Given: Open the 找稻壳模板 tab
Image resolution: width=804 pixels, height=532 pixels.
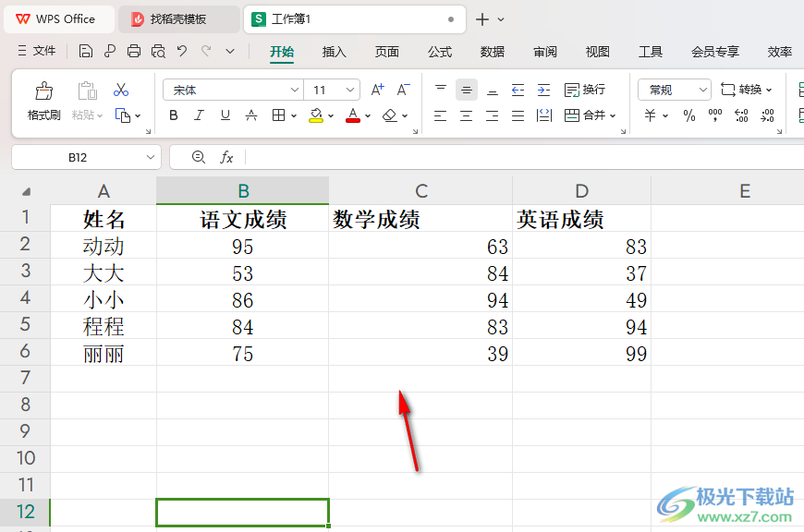Looking at the screenshot, I should click(x=178, y=19).
